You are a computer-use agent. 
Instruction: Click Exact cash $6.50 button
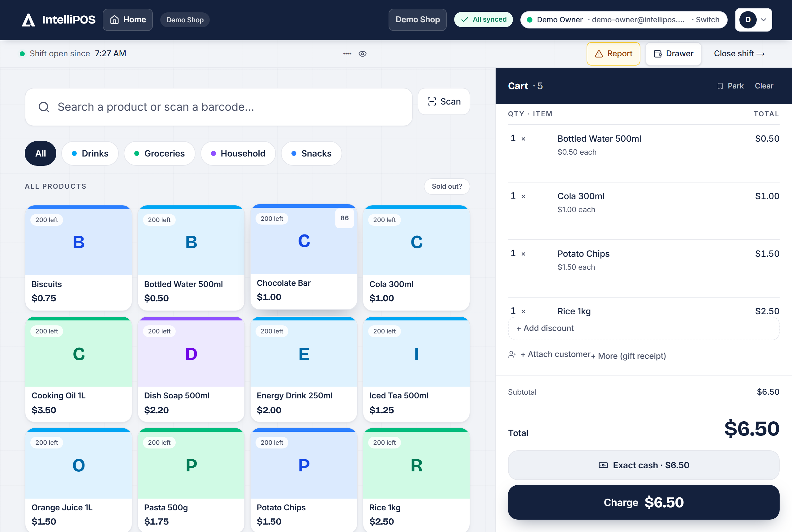coord(643,465)
